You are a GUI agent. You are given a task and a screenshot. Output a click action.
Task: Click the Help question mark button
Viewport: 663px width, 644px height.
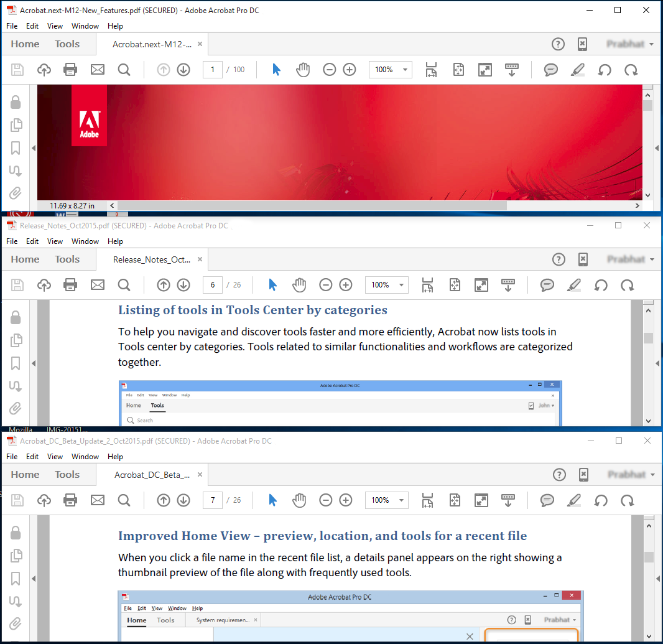558,44
